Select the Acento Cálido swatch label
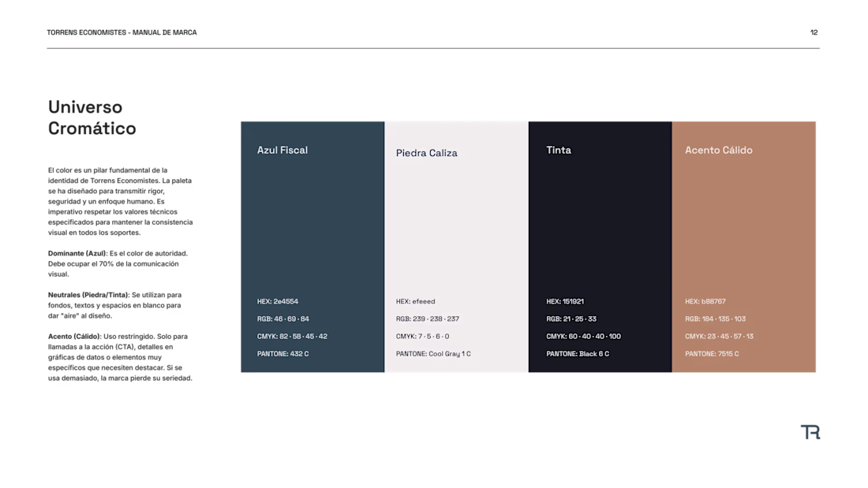The image size is (868, 488). click(719, 150)
